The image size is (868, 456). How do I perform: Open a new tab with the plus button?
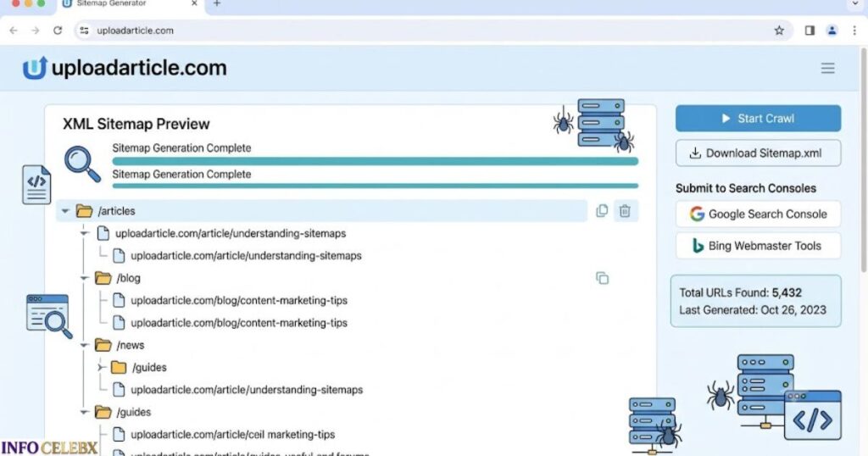tap(217, 3)
